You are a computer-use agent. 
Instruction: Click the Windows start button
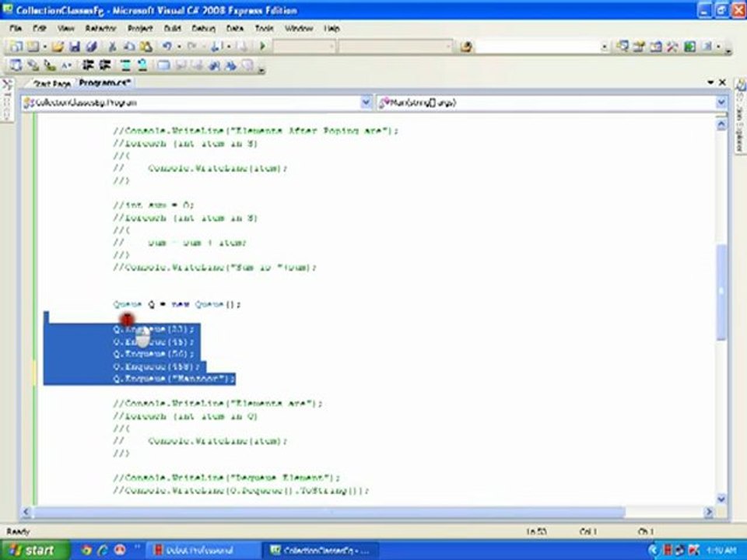tap(35, 551)
